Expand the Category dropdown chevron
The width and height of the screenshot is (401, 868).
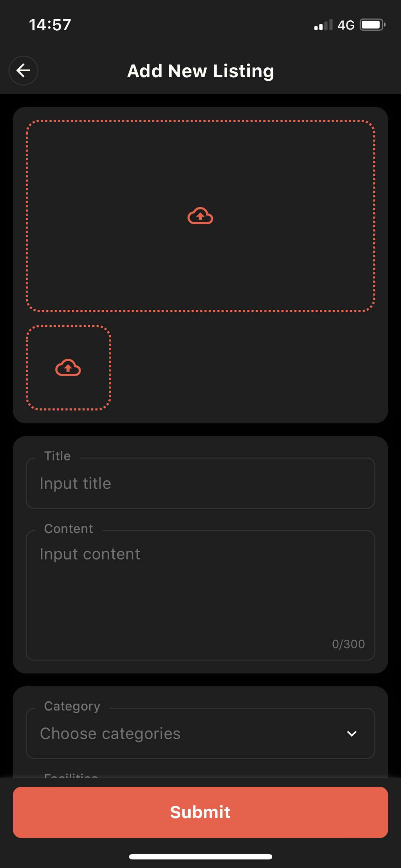tap(352, 733)
